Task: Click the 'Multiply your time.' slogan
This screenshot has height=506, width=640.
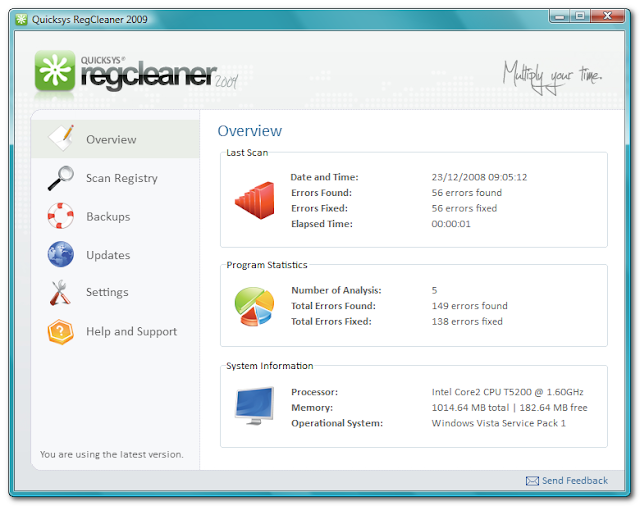Action: point(552,77)
